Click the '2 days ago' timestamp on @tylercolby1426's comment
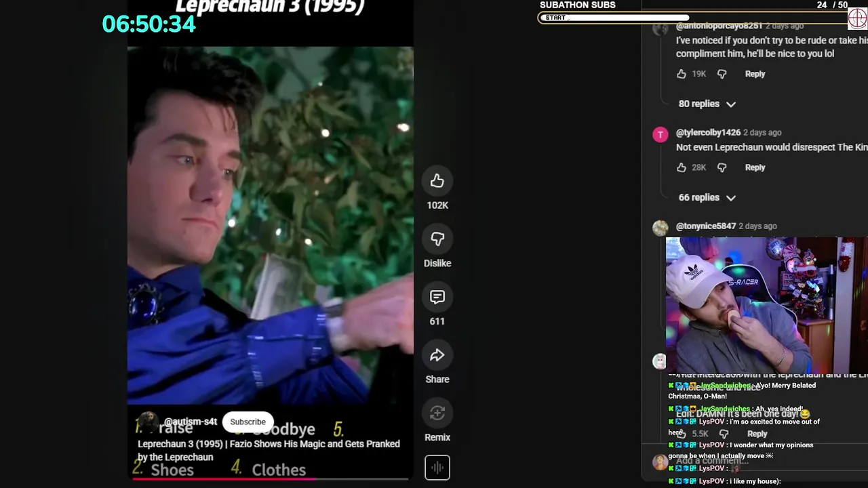Viewport: 868px width, 488px height. 762,132
